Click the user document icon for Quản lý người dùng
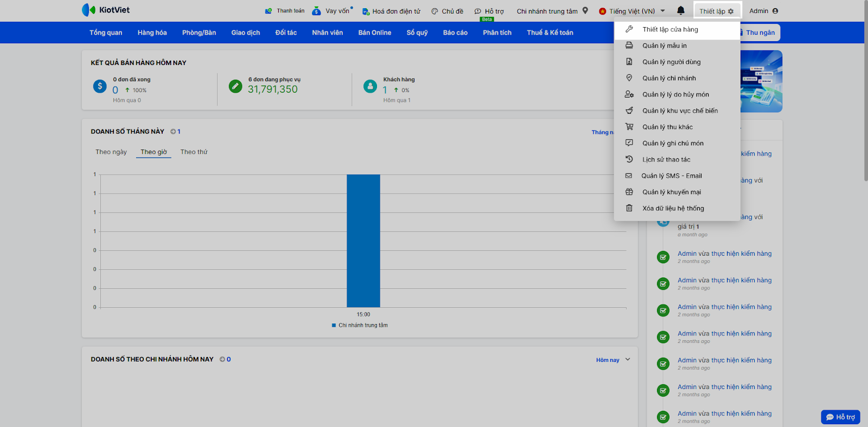868x427 pixels. [629, 62]
